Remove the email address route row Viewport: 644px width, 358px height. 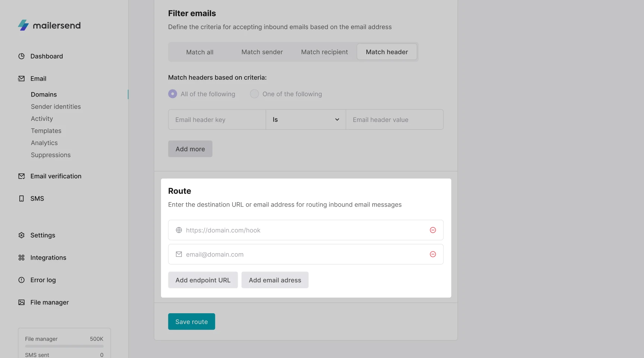coord(433,254)
